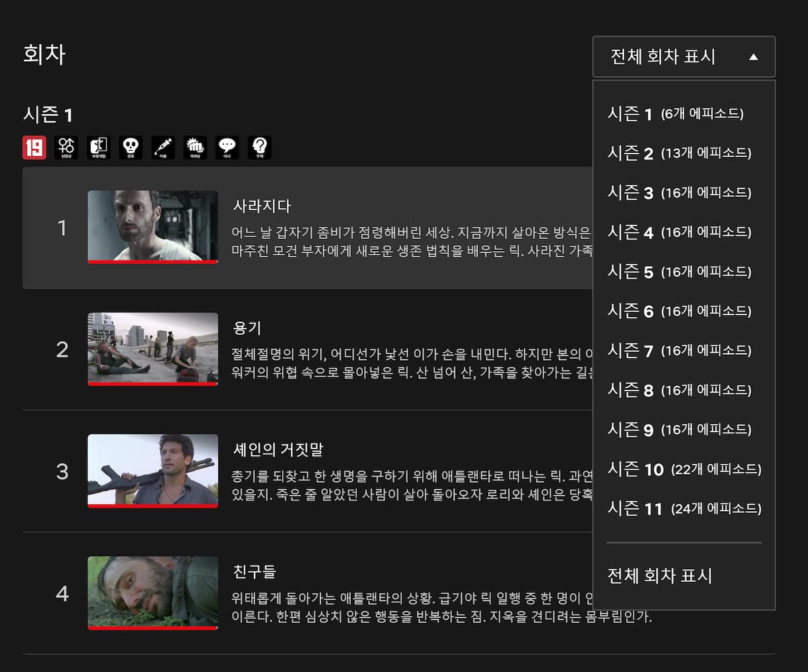The width and height of the screenshot is (808, 672).
Task: Click the 모방위험 warning icon
Action: (x=98, y=147)
